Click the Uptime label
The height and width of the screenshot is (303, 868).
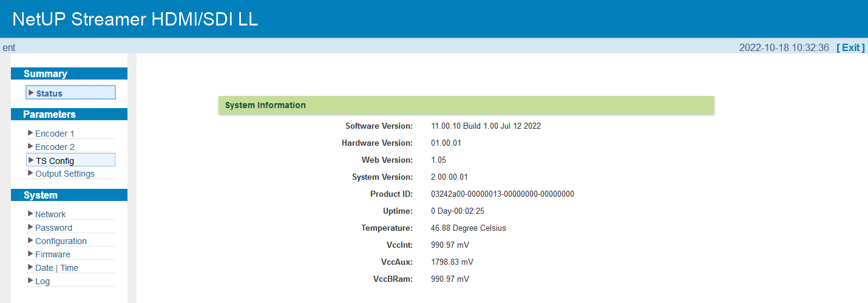[x=398, y=211]
